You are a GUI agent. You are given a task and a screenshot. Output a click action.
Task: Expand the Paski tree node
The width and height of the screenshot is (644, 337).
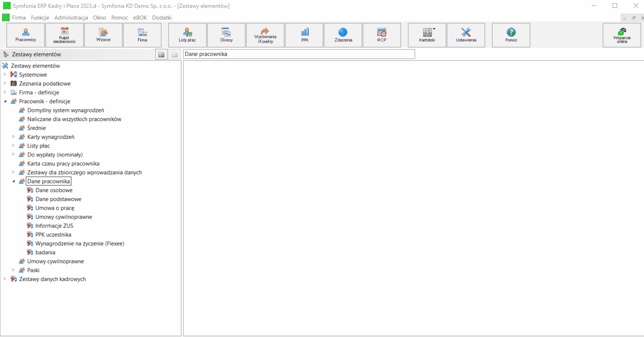pos(13,270)
